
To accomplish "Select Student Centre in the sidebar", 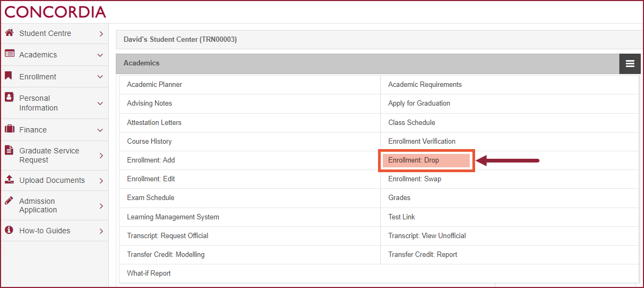I will point(45,33).
